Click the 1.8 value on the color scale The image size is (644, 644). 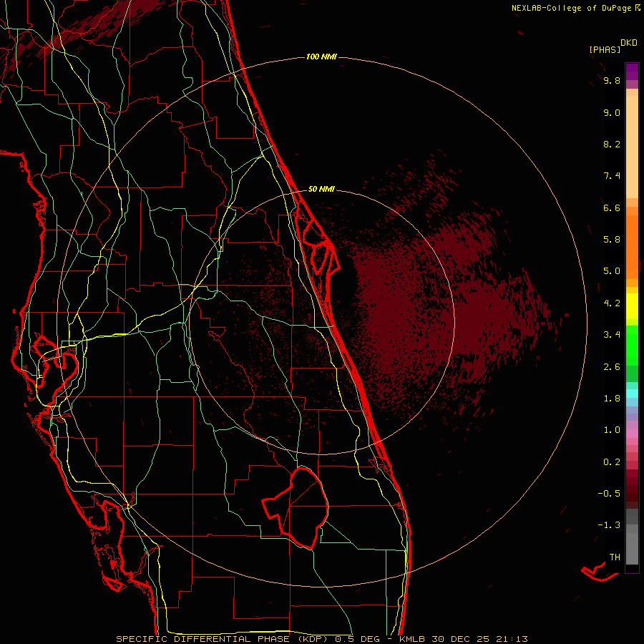point(612,399)
